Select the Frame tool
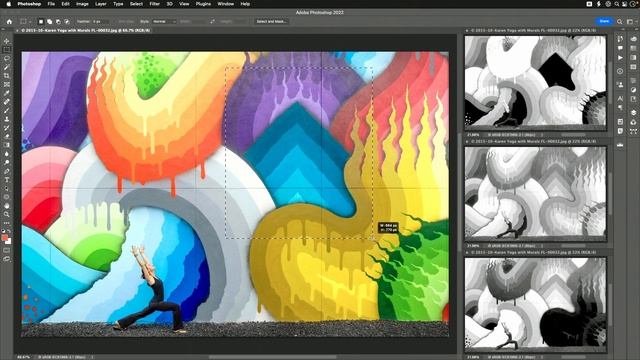 (7, 84)
